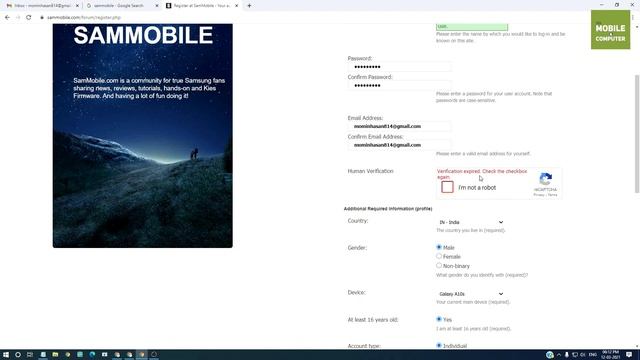The width and height of the screenshot is (640, 360).
Task: Click the Email Address input field
Action: point(399,126)
